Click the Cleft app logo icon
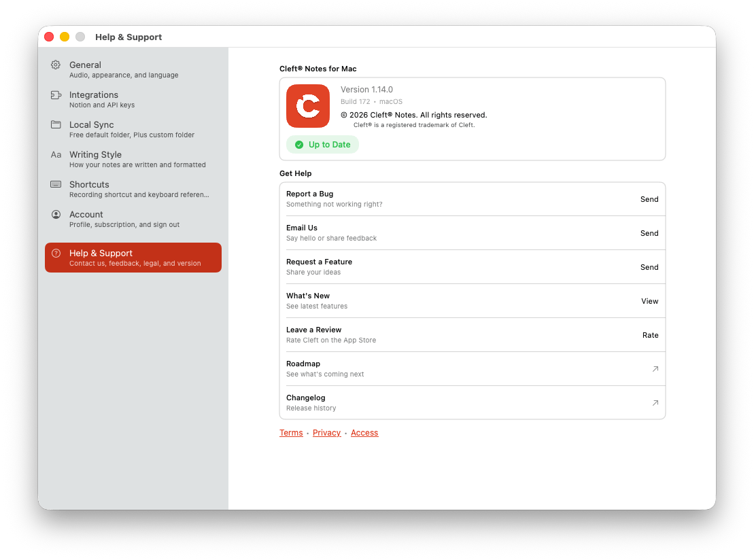 click(x=308, y=106)
